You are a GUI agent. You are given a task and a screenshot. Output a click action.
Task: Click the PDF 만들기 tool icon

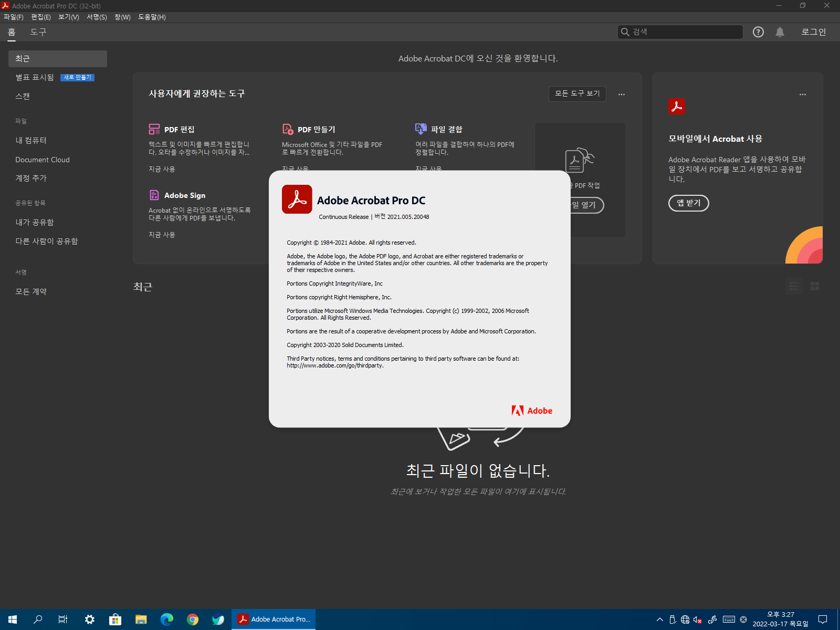coord(288,129)
